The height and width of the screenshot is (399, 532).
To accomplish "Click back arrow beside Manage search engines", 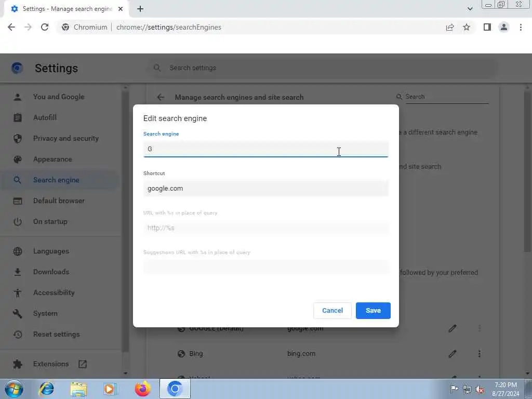I will pyautogui.click(x=161, y=97).
